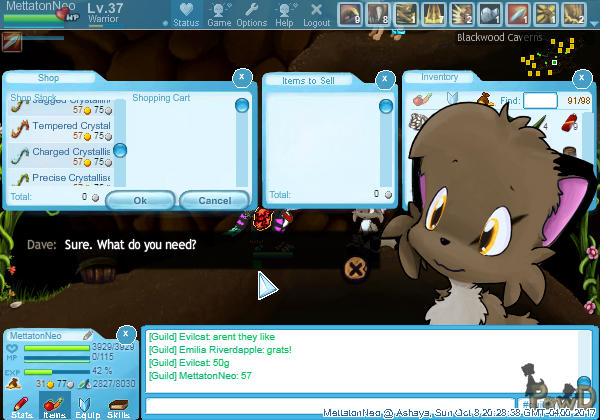Click the pencil edit icon by MettatonNeo

pos(88,335)
